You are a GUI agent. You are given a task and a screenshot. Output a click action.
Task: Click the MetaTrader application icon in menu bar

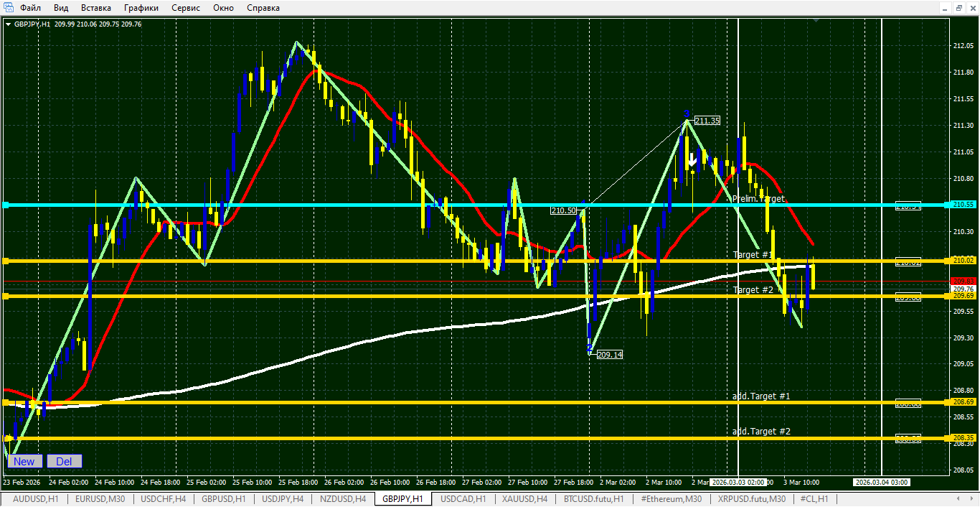pos(9,8)
